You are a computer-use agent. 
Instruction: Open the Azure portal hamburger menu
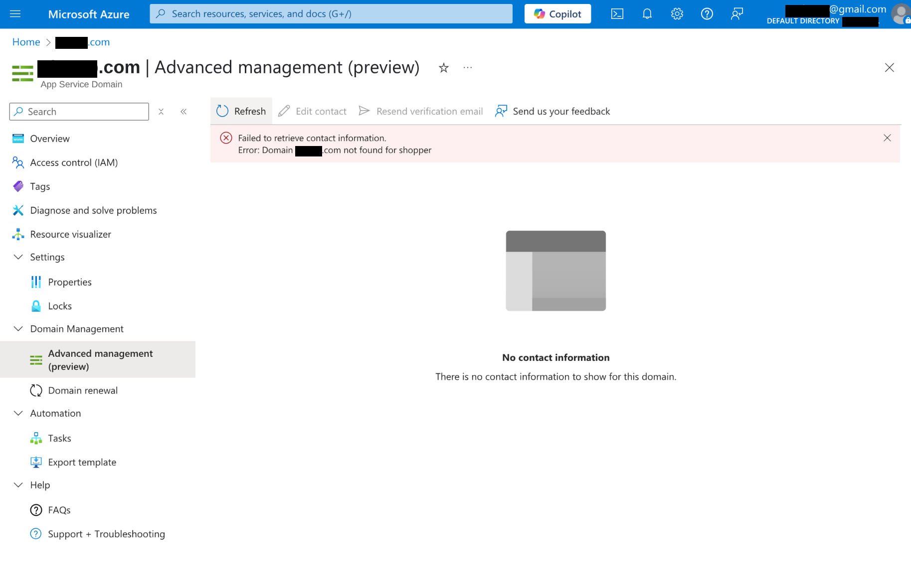tap(15, 14)
